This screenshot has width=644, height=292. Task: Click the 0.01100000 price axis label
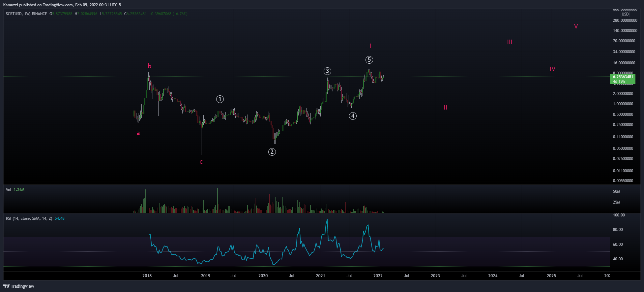[623, 171]
